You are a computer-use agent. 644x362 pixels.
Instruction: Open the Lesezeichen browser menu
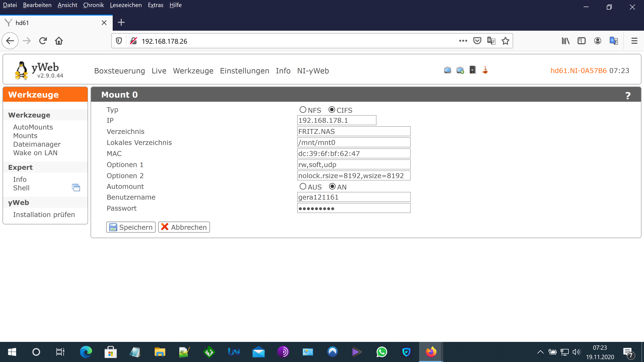click(126, 5)
